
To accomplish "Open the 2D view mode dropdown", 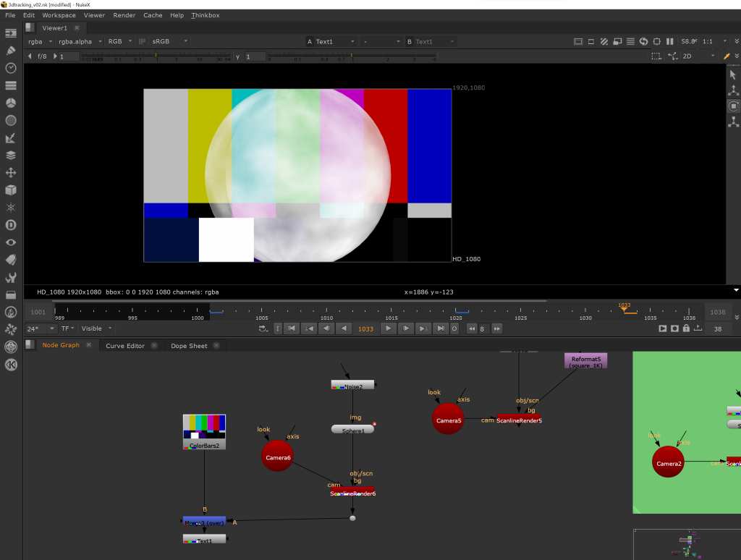I will click(x=699, y=56).
